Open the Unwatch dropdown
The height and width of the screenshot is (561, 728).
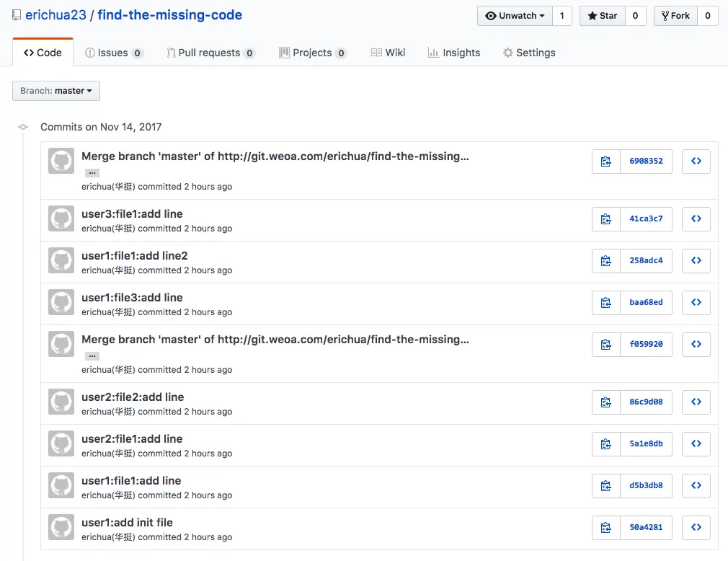515,16
